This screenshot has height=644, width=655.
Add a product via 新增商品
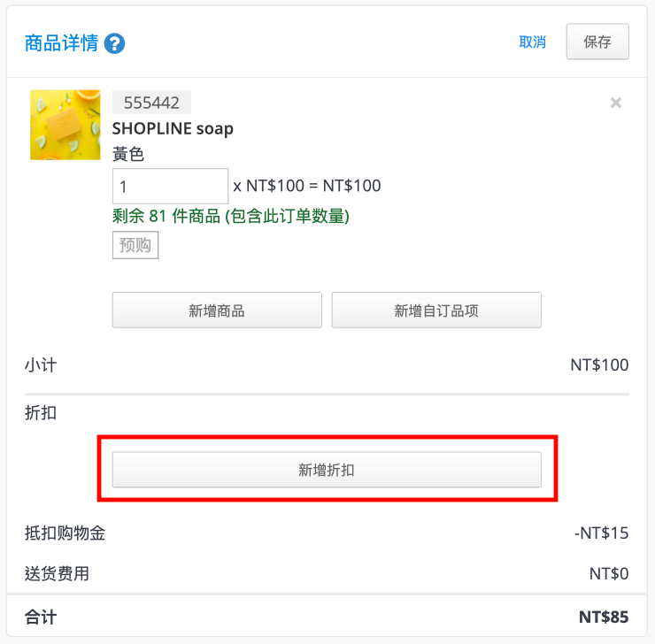point(217,310)
